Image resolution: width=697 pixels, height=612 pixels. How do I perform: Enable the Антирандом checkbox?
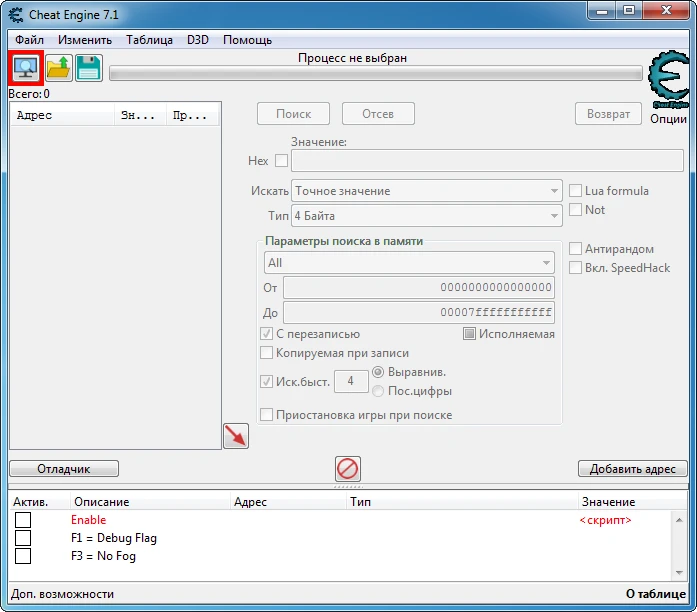pos(575,248)
